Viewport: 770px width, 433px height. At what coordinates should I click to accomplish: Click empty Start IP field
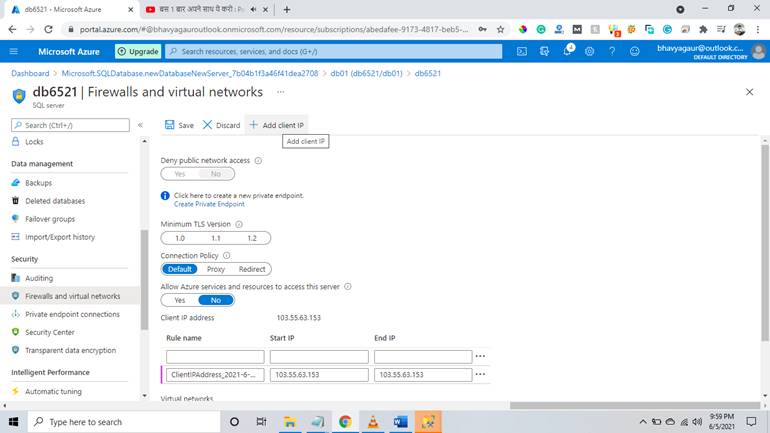coord(319,356)
